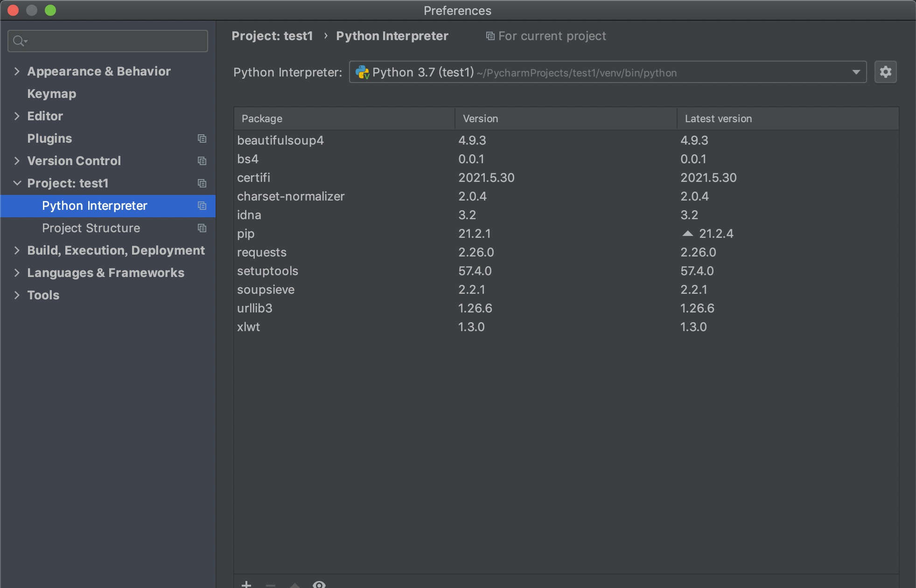Screen dimensions: 916x588
Task: Expand Appearance & Behavior section
Action: click(x=17, y=71)
